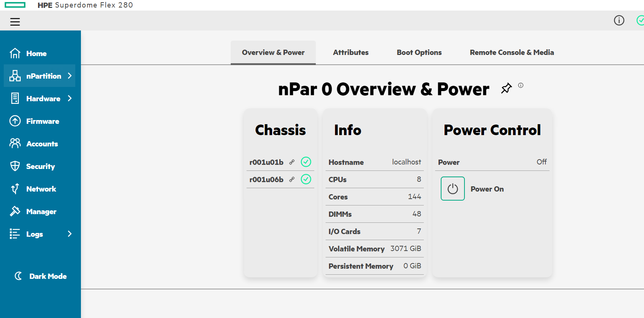The height and width of the screenshot is (318, 644).
Task: Click the nPartition sidebar icon
Action: pos(15,76)
